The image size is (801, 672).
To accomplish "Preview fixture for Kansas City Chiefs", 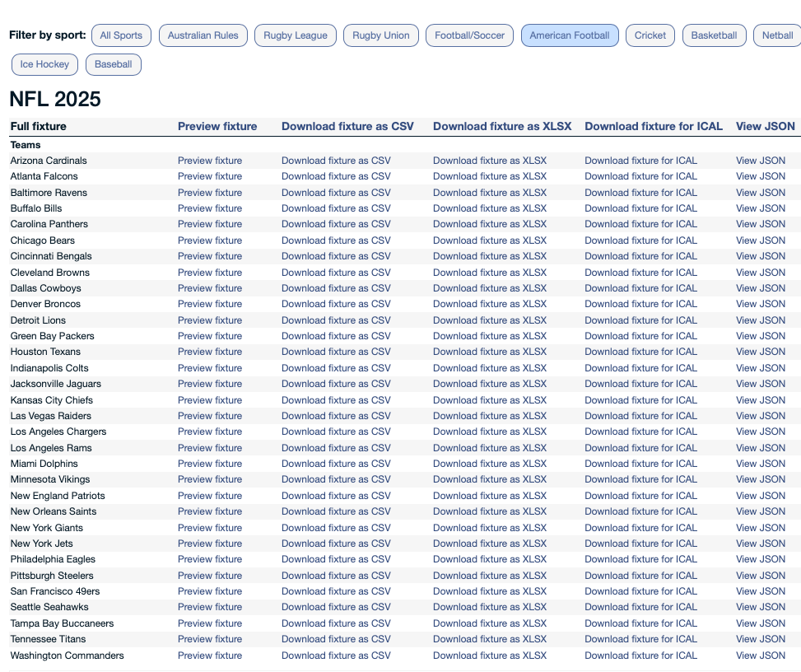I will tap(210, 400).
